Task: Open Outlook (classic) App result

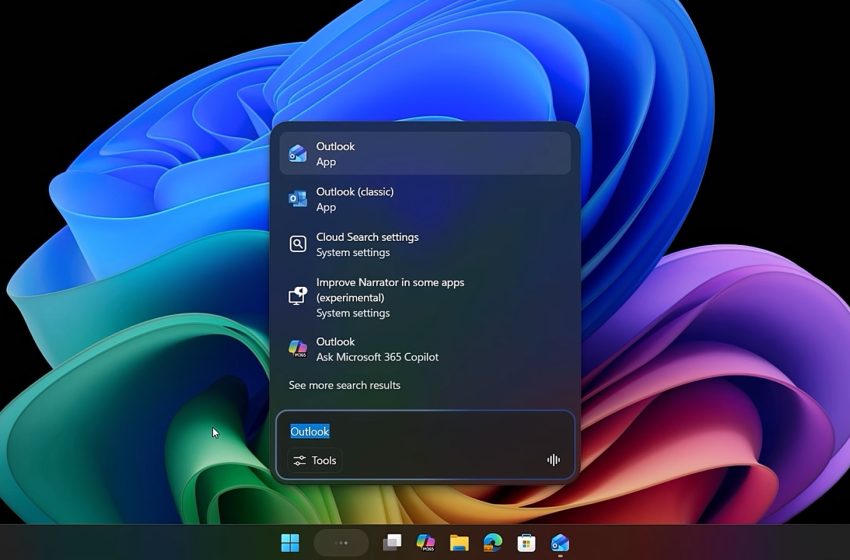Action: point(425,199)
